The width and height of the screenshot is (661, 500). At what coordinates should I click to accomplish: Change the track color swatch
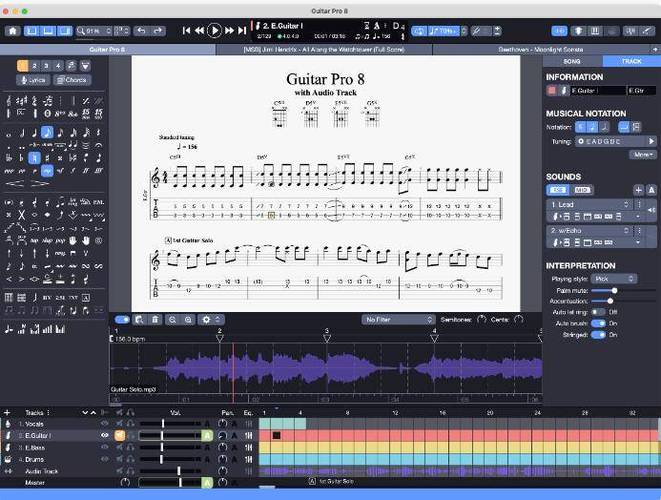551,91
